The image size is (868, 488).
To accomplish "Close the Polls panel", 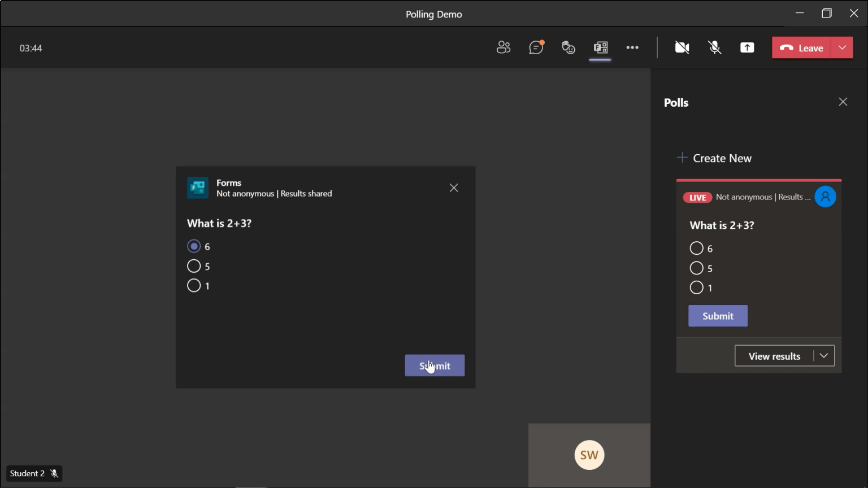I will point(843,102).
